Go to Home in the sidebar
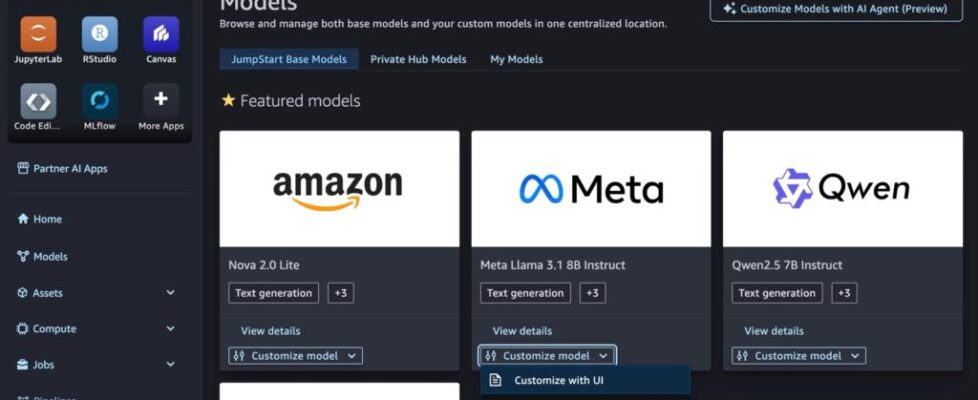Image resolution: width=978 pixels, height=400 pixels. pos(47,219)
